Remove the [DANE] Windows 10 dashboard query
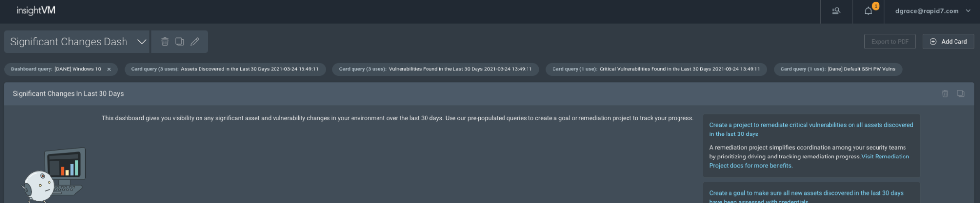The image size is (980, 203). [x=109, y=69]
